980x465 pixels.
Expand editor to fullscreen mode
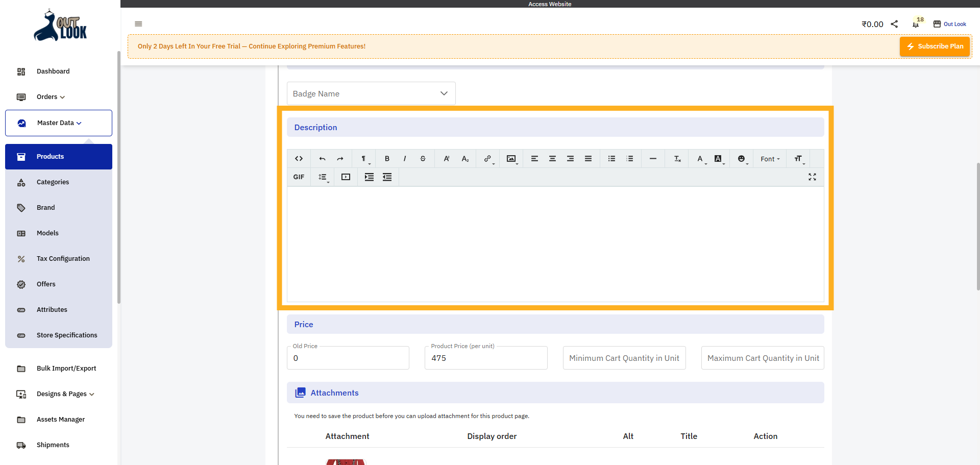(x=812, y=177)
